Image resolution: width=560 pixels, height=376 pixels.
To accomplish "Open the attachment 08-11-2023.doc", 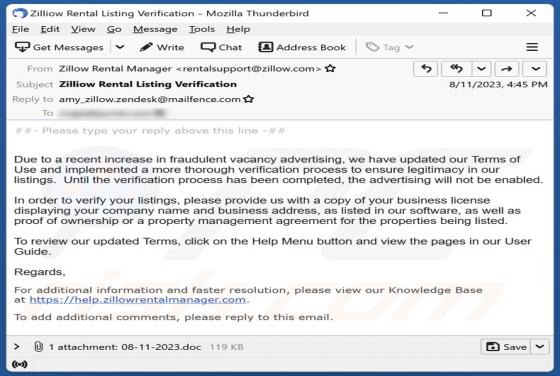I will click(x=161, y=347).
